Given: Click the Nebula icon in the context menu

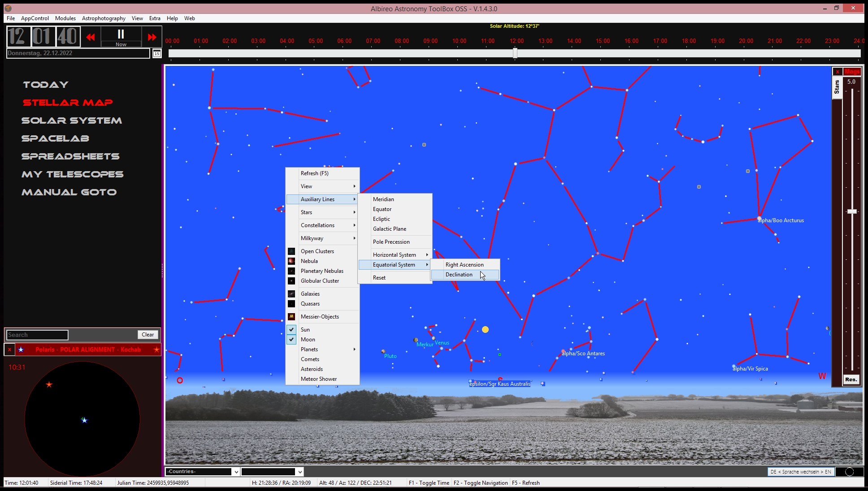Looking at the screenshot, I should 291,261.
